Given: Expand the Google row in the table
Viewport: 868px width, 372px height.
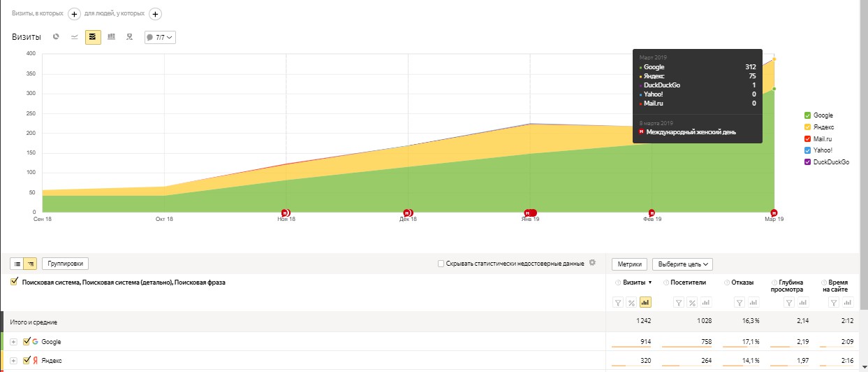Looking at the screenshot, I should (x=13, y=342).
